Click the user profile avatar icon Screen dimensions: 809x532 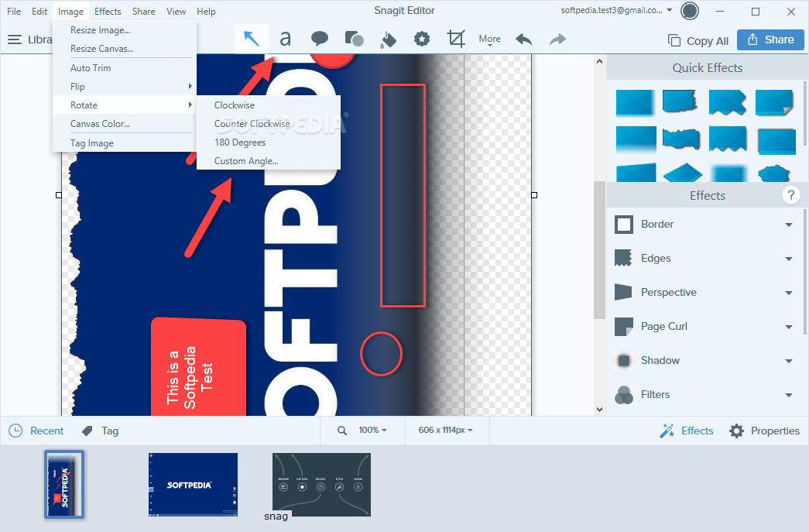689,11
